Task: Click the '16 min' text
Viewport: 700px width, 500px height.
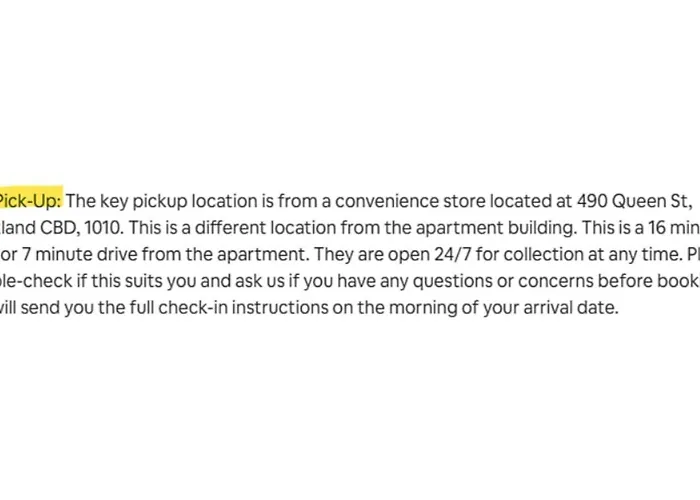Action: click(674, 228)
